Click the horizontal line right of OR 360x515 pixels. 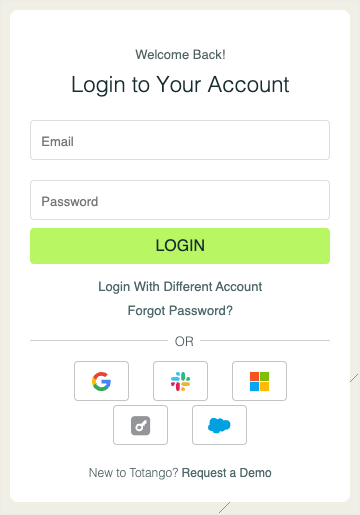(x=265, y=341)
